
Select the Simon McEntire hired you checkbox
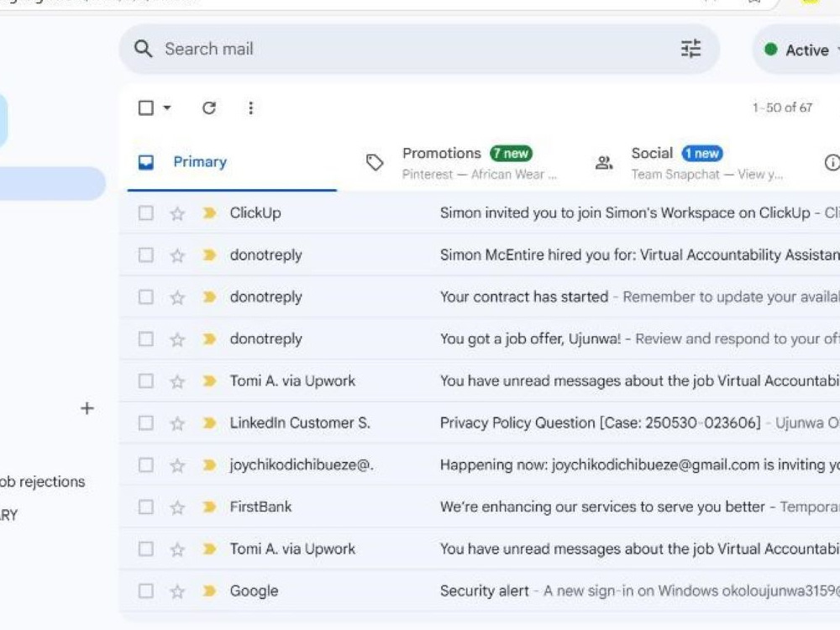point(145,255)
